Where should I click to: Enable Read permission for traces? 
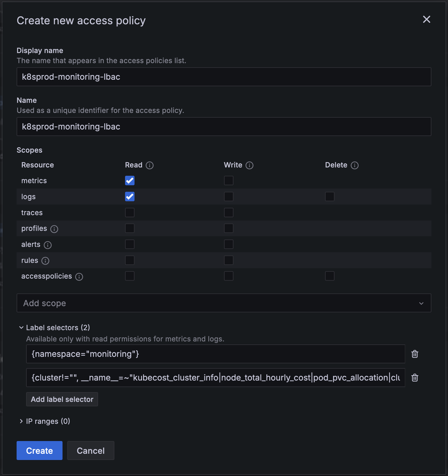tap(130, 213)
